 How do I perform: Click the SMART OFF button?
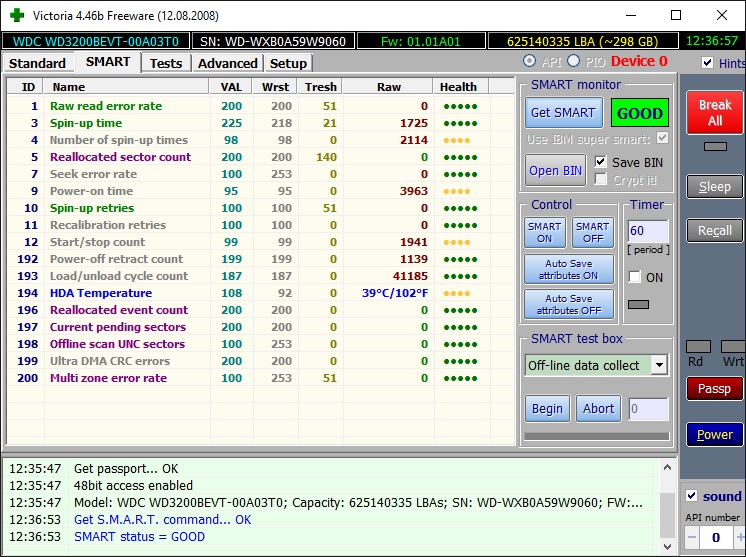[592, 233]
